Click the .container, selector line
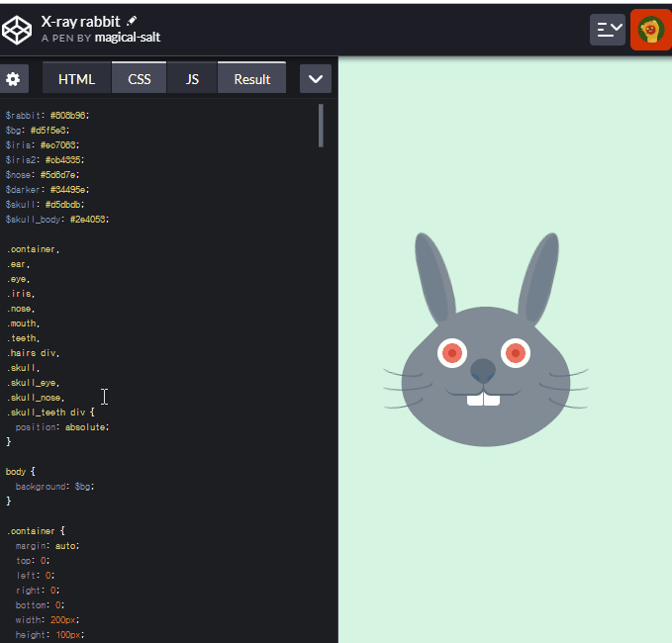Screen dimensions: 672x643 (33, 249)
